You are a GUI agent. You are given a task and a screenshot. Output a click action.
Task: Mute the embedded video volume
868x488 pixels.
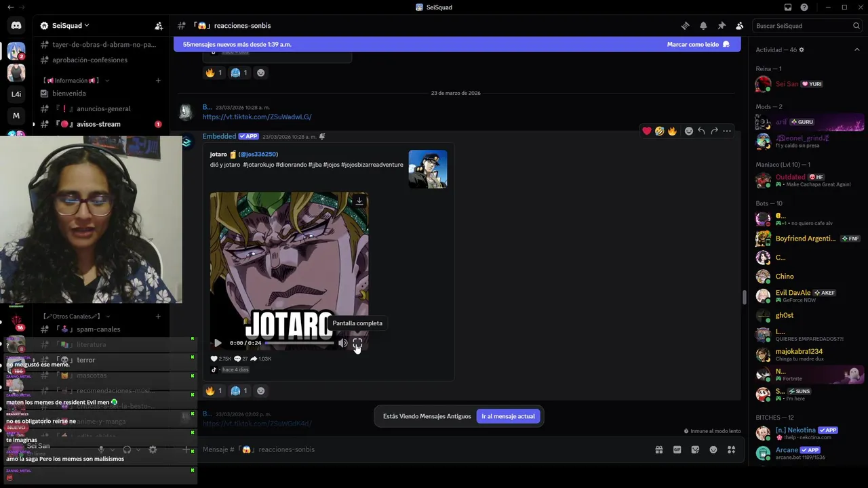(x=343, y=343)
